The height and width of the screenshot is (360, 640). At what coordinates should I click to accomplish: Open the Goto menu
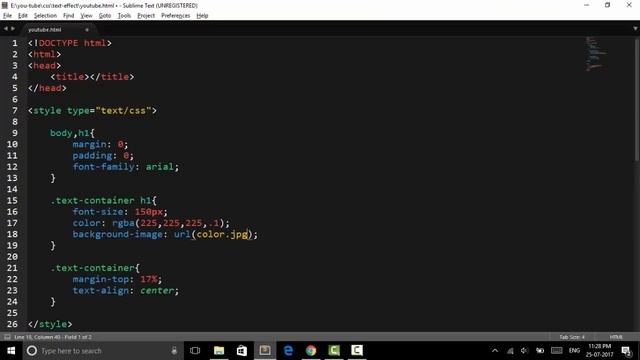[x=105, y=16]
